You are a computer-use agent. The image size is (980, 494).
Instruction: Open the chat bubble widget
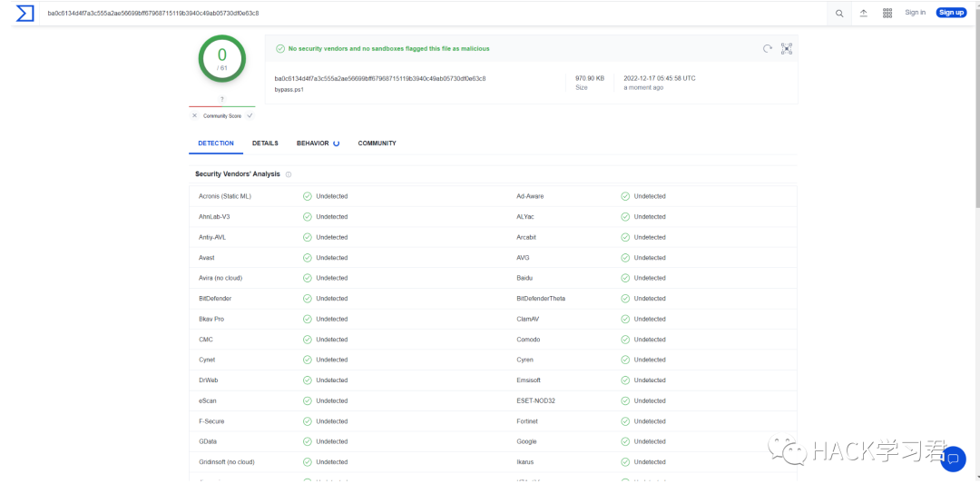point(953,459)
